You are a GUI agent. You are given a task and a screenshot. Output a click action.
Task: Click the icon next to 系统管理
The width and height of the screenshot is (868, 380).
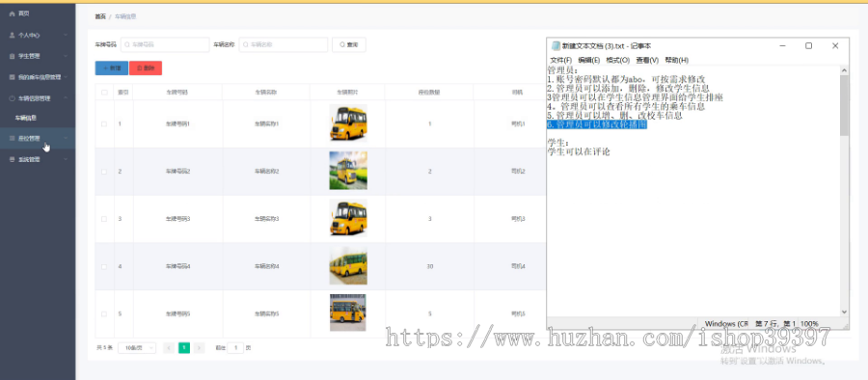pos(13,159)
